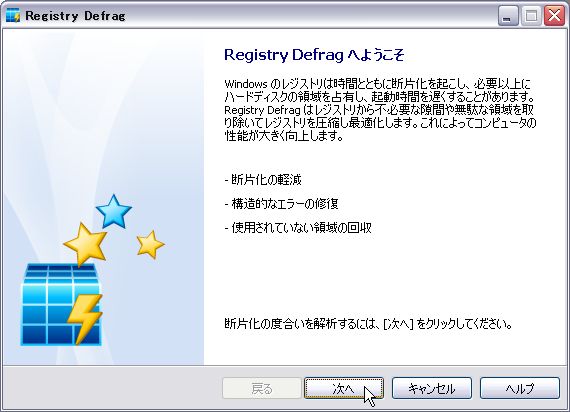Click the blue star graphic
The height and width of the screenshot is (412, 570).
pyautogui.click(x=113, y=212)
